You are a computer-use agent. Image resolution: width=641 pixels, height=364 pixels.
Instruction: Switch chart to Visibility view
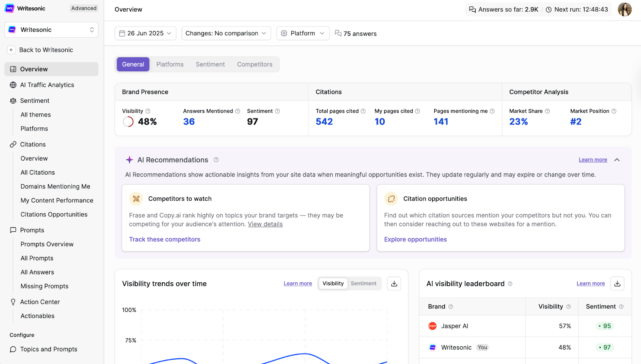point(333,284)
